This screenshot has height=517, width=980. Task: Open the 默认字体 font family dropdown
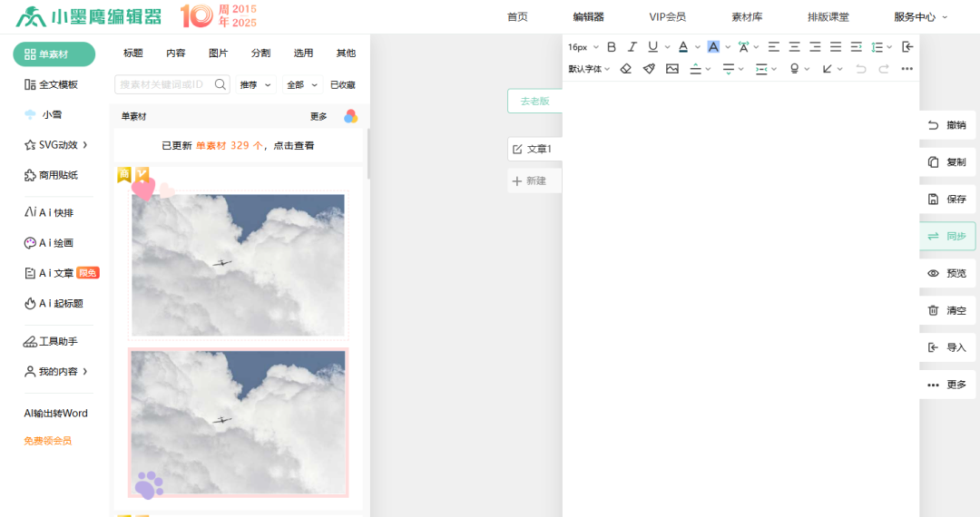(x=589, y=69)
